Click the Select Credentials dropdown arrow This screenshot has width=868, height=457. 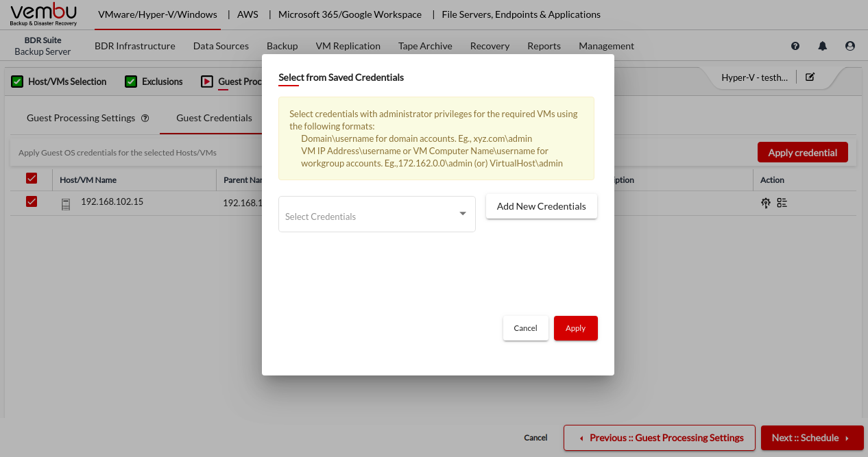tap(462, 214)
